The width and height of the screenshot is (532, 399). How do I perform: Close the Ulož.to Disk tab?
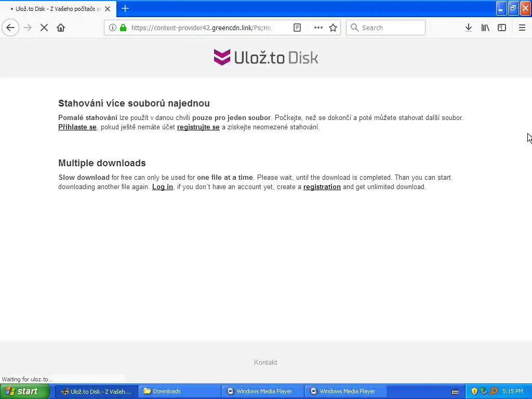coord(108,9)
